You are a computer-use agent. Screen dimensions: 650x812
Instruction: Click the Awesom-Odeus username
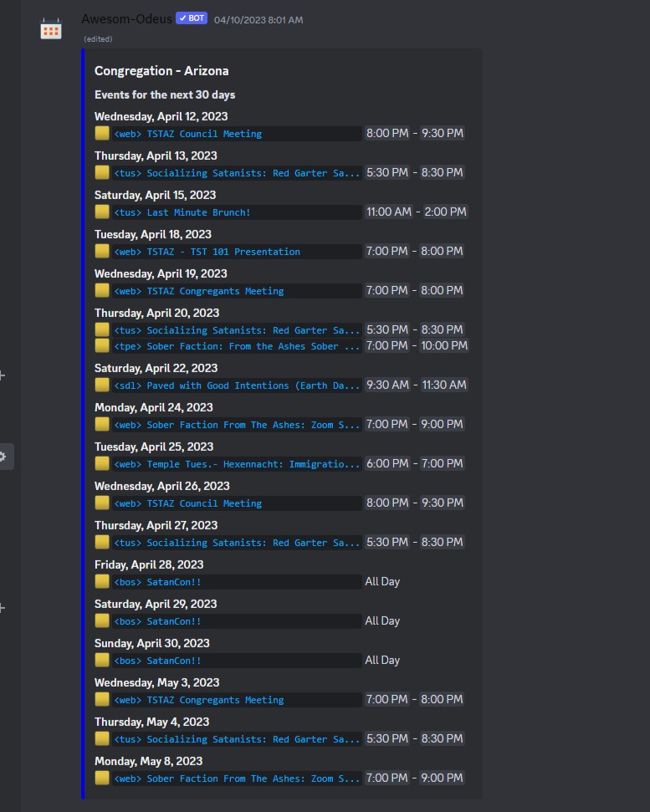point(127,19)
